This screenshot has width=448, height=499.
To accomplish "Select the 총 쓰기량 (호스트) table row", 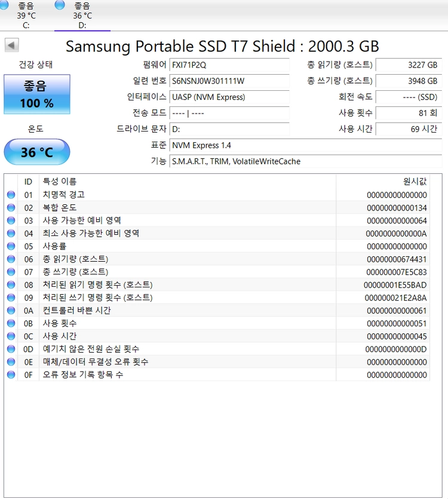I will pyautogui.click(x=217, y=272).
